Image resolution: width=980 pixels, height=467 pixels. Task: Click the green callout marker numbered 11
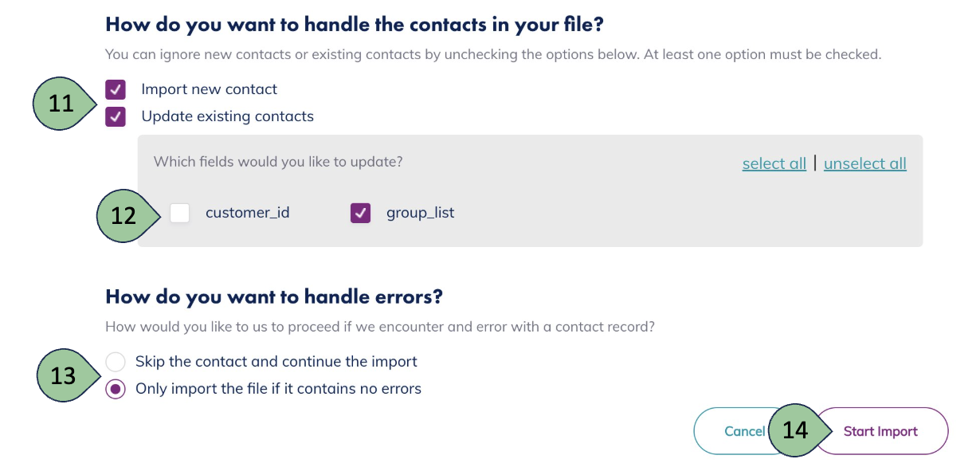point(62,104)
